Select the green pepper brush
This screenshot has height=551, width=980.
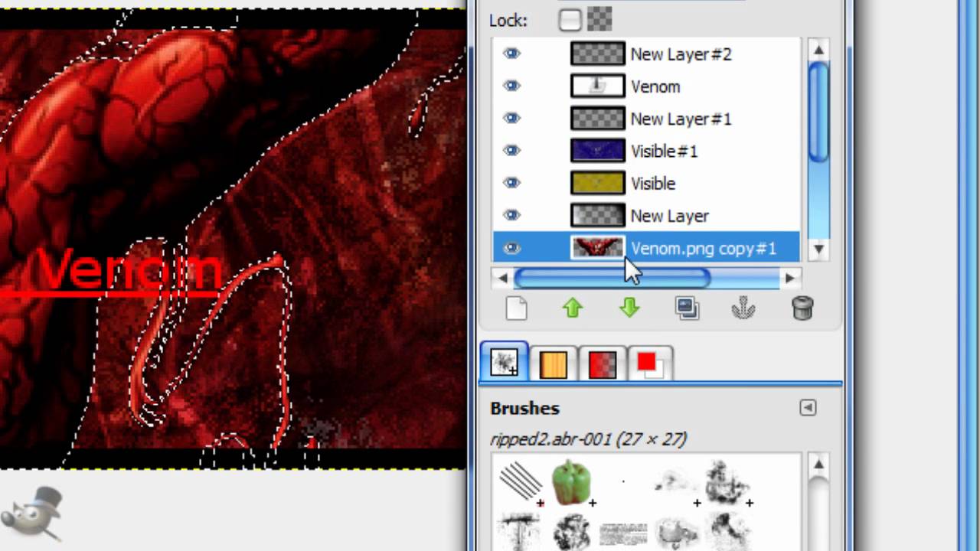[x=571, y=482]
